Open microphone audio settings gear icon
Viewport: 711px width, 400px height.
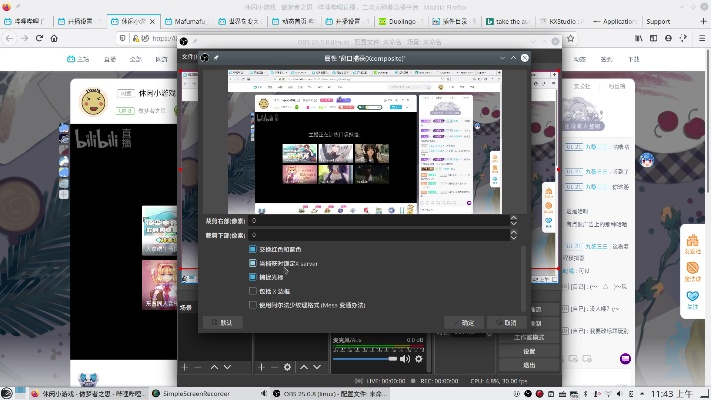(419, 358)
